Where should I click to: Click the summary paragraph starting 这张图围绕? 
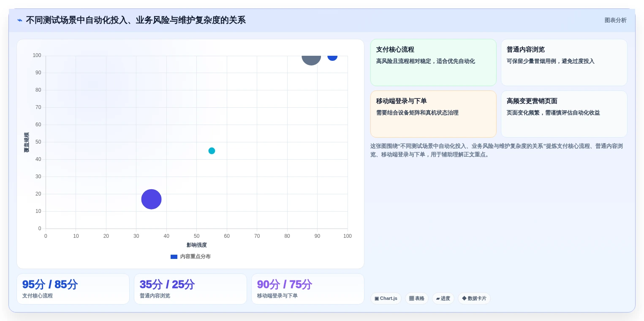[497, 150]
